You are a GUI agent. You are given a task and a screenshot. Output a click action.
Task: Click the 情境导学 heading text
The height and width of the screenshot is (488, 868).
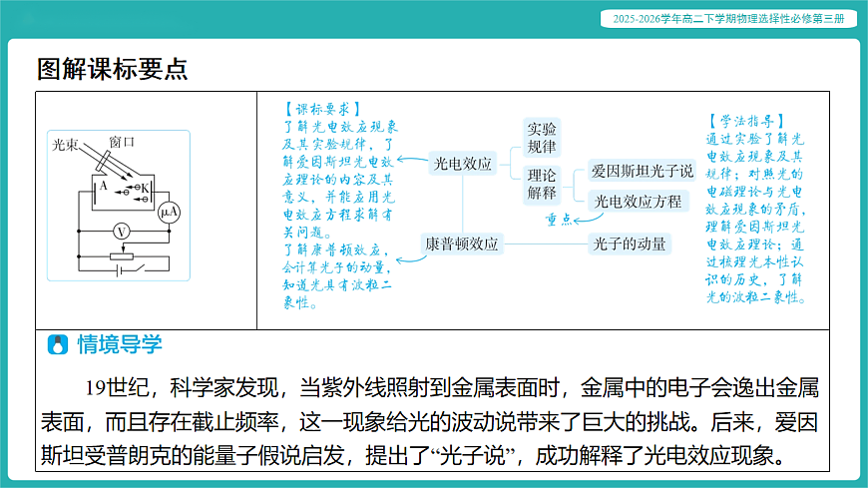(120, 344)
